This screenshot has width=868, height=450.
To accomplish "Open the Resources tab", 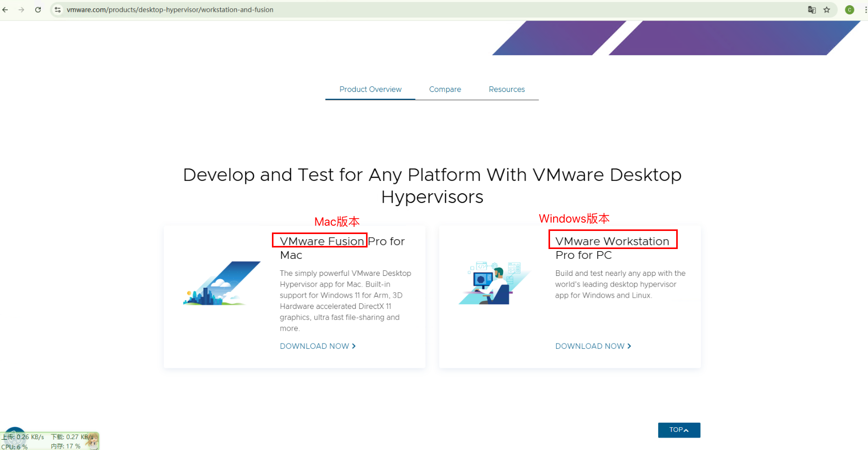I will coord(507,89).
